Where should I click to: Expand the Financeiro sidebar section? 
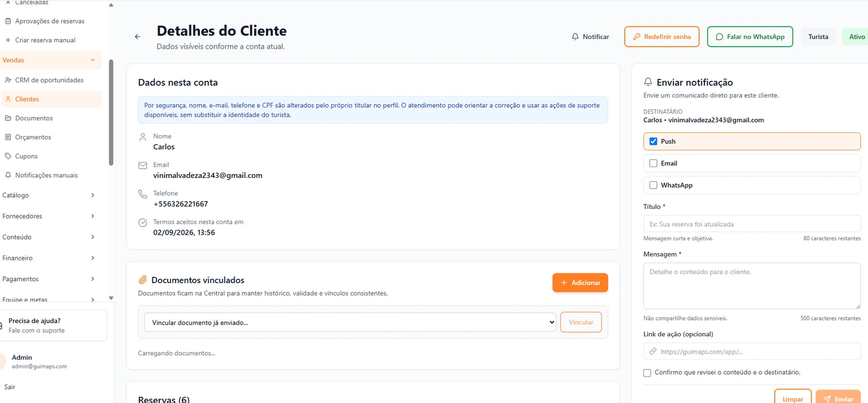tap(51, 258)
